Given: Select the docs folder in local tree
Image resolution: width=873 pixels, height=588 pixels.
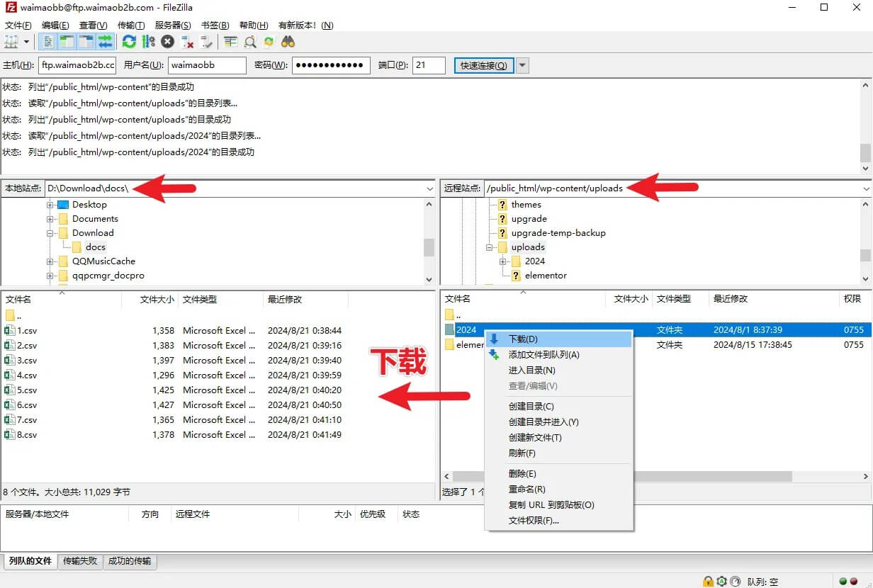Looking at the screenshot, I should coord(96,247).
